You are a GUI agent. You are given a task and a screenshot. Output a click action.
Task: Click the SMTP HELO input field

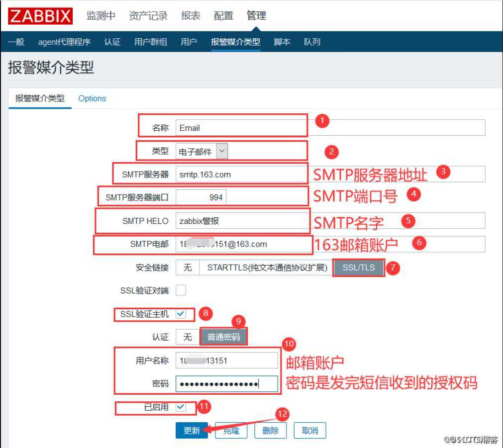[x=330, y=221]
